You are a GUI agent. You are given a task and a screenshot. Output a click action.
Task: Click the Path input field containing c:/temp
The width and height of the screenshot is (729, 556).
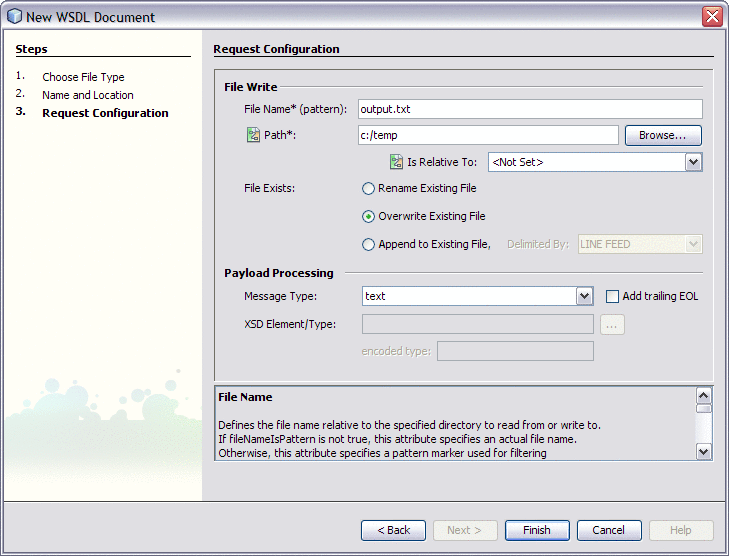[x=488, y=135]
